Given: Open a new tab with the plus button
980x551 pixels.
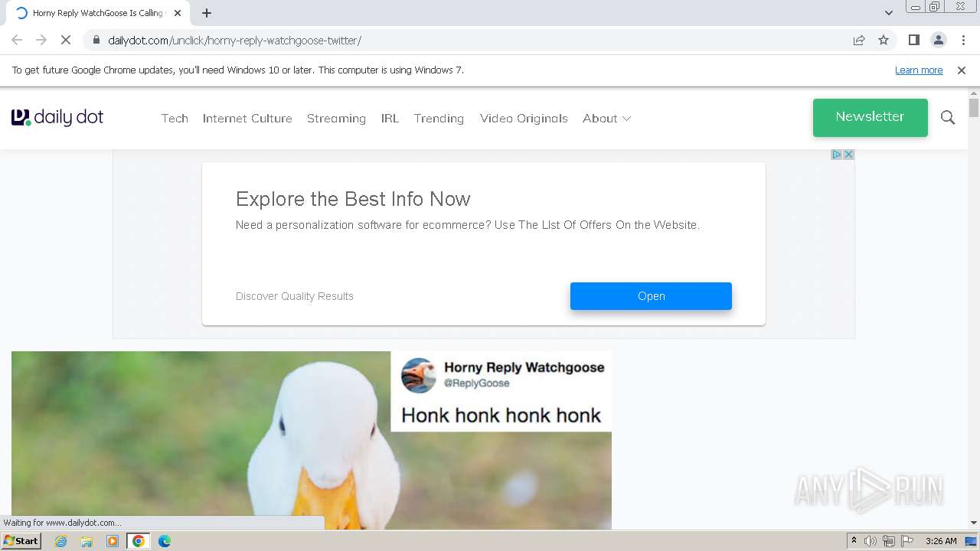Looking at the screenshot, I should click(207, 13).
